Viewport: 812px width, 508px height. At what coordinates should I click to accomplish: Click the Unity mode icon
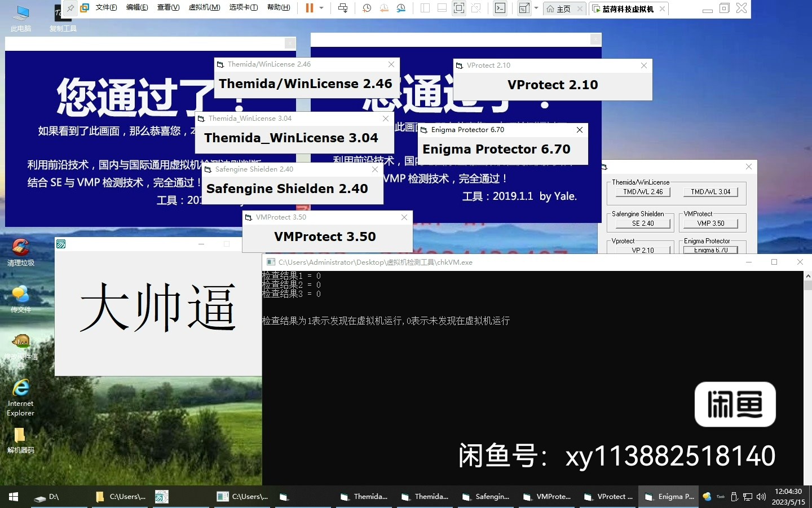pos(476,8)
